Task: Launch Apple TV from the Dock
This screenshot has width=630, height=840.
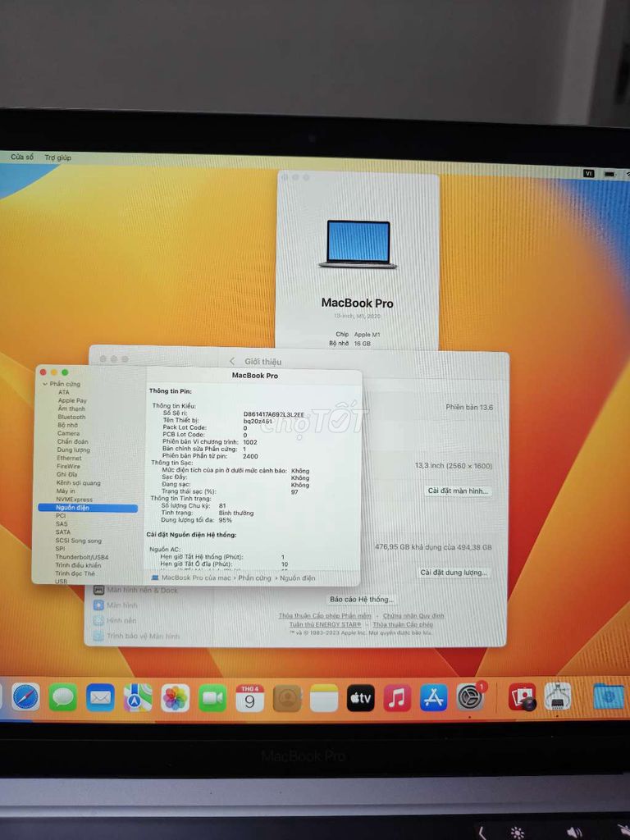Action: coord(361,697)
